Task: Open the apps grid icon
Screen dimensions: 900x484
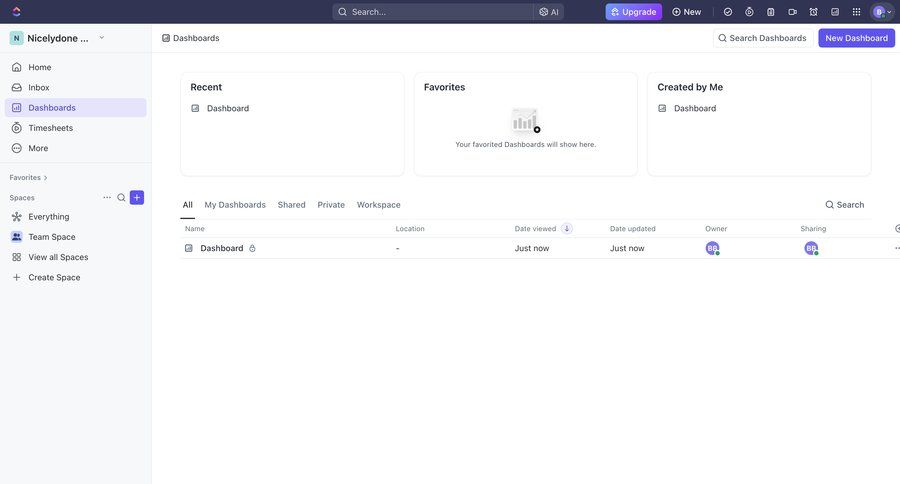Action: [x=856, y=11]
